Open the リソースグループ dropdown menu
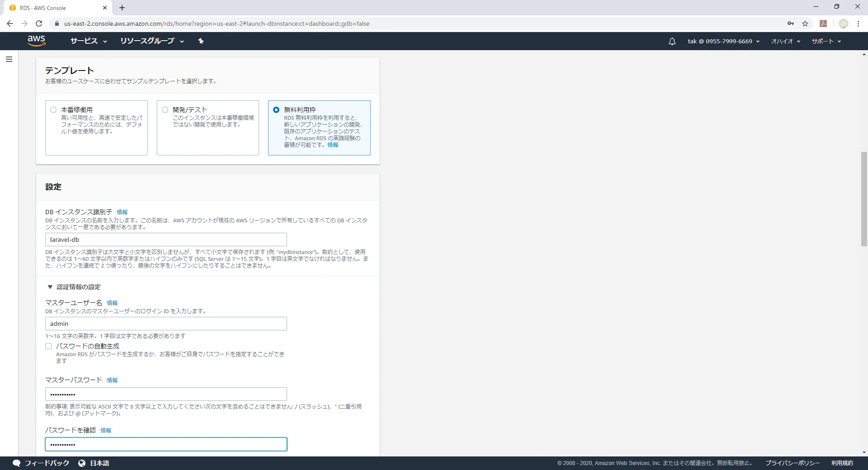 pos(152,41)
